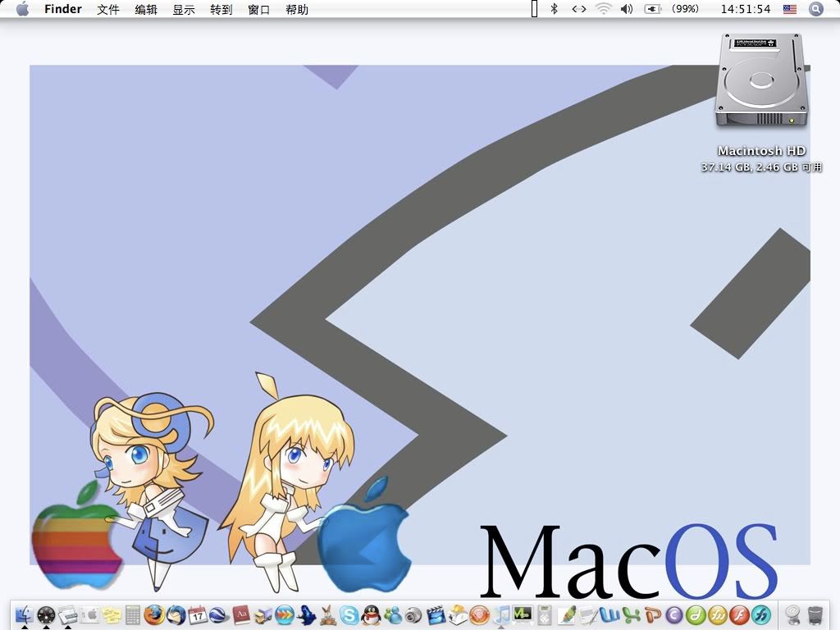This screenshot has height=630, width=840.
Task: Open the webcam icon in the Dock
Action: 414,614
